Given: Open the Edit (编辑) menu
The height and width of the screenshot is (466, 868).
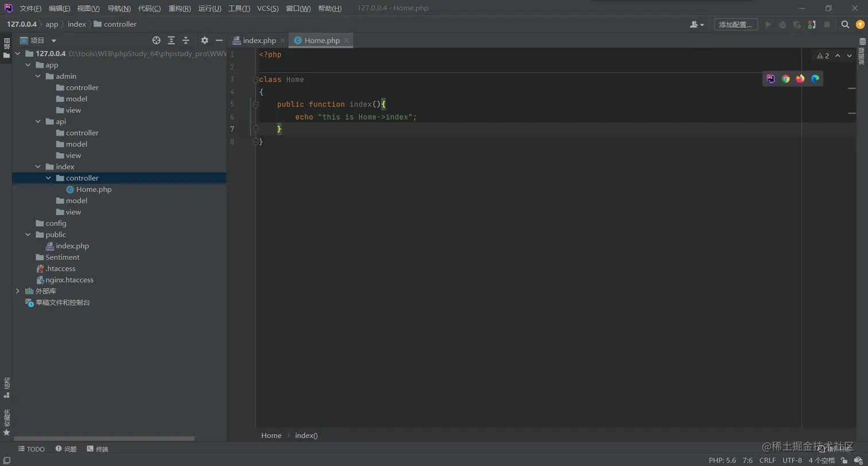Looking at the screenshot, I should click(x=60, y=9).
